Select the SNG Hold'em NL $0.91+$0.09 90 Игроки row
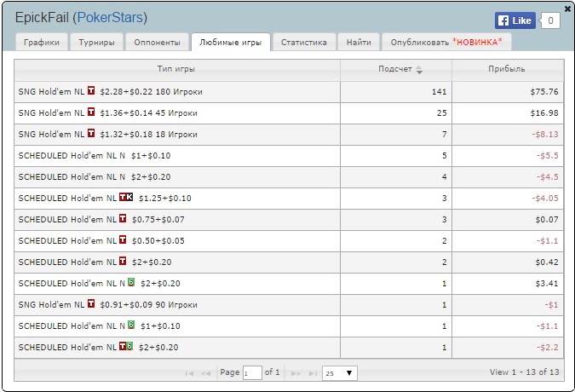Screen dimensions: 575x392 [x=289, y=304]
